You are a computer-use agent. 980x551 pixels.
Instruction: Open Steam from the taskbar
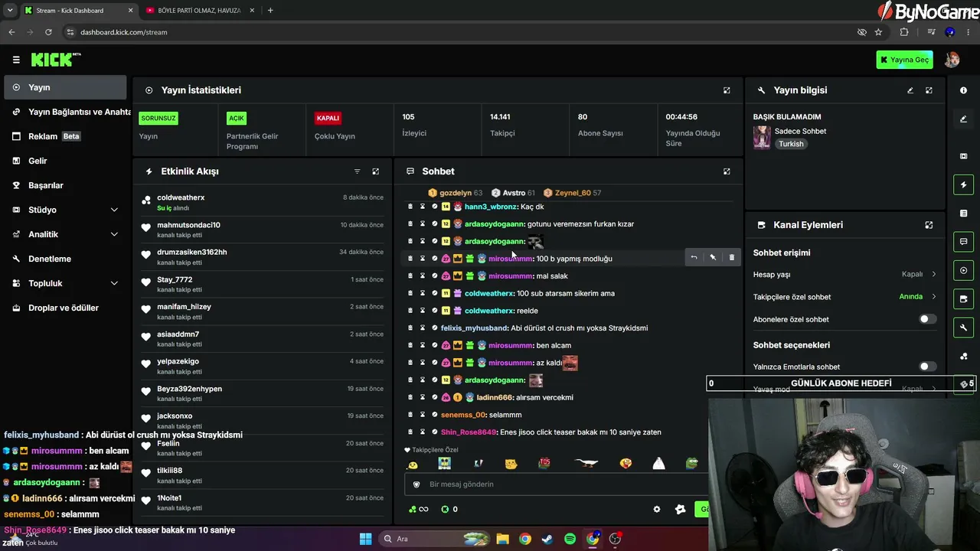tap(547, 539)
